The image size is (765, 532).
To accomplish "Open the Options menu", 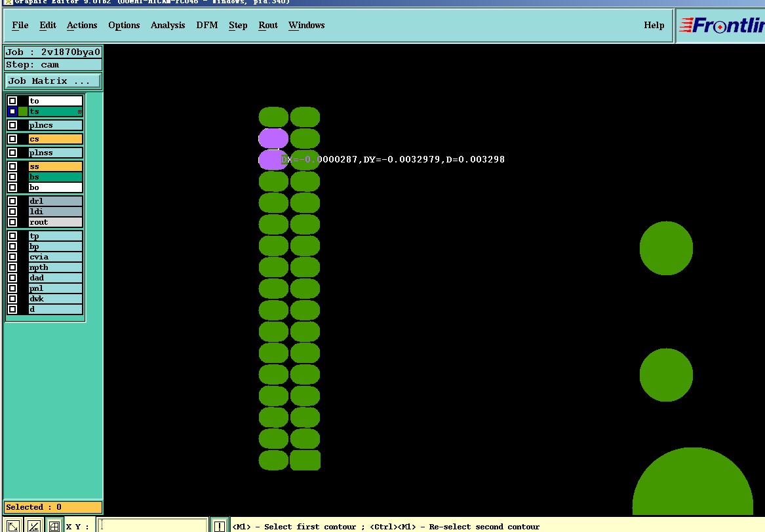I will 124,26.
